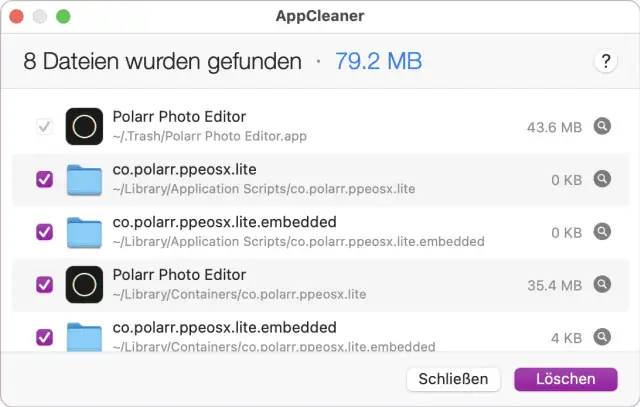640x407 pixels.
Task: Click magnifier for Application Scripts co.polarr.ppeosx.lite.embedded row
Action: point(601,232)
